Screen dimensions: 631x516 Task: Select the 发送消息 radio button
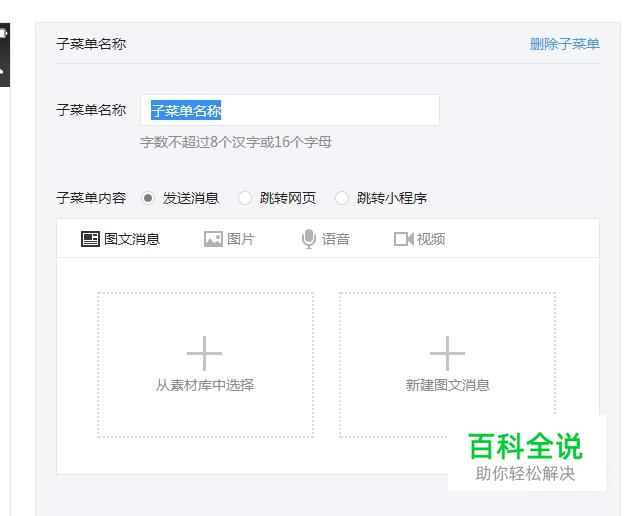[148, 198]
